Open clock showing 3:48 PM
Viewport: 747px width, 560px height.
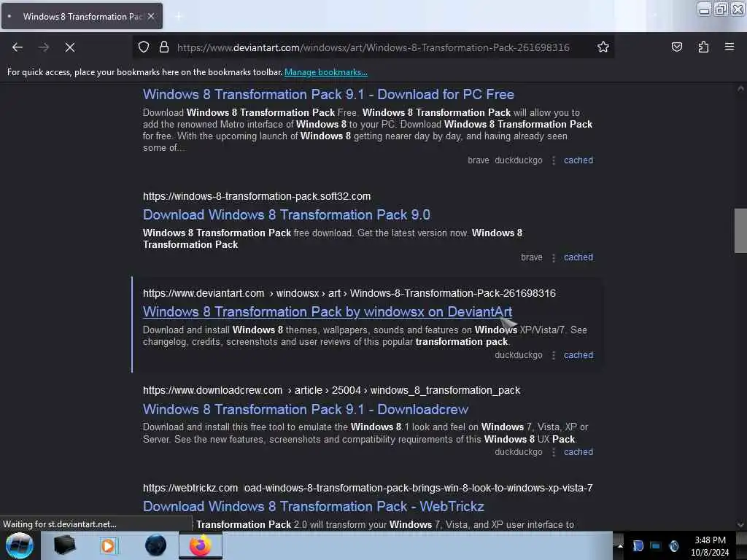(710, 546)
